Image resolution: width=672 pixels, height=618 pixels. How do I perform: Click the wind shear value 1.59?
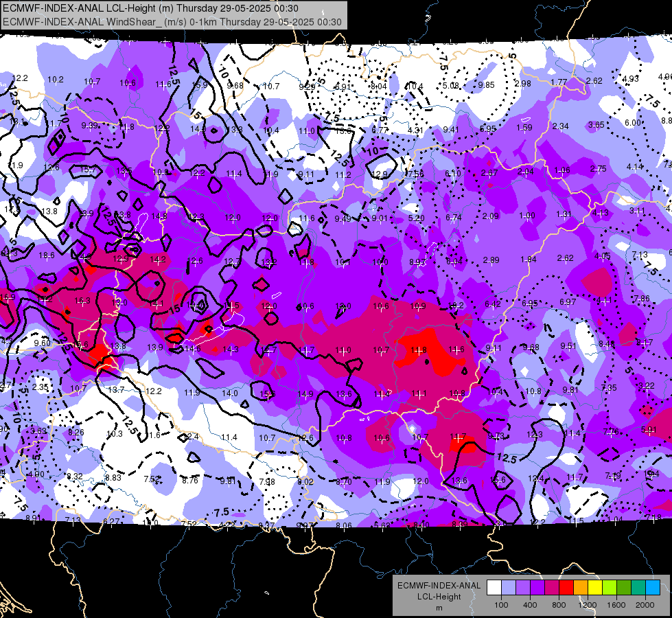pyautogui.click(x=524, y=127)
